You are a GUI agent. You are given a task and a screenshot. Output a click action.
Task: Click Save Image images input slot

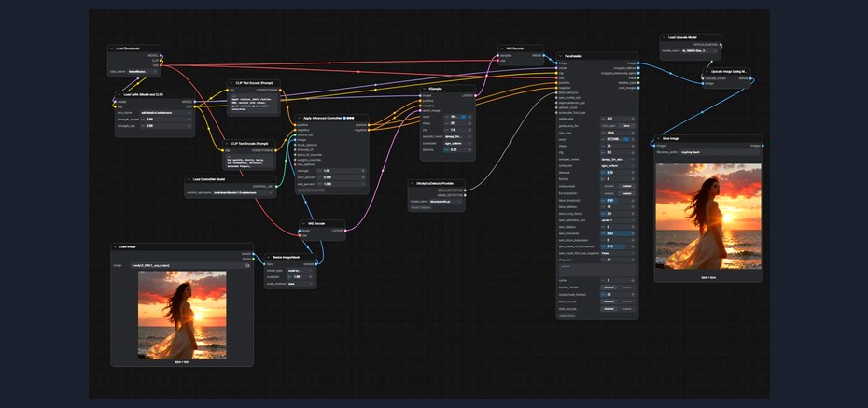click(653, 146)
